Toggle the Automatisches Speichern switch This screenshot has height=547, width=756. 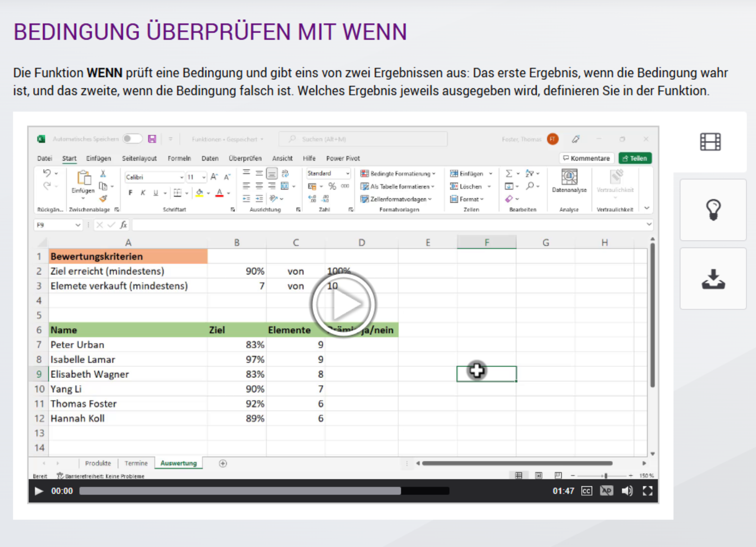[x=132, y=139]
